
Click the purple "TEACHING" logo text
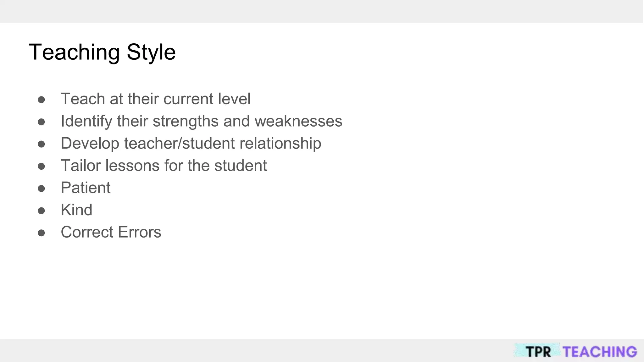[600, 352]
